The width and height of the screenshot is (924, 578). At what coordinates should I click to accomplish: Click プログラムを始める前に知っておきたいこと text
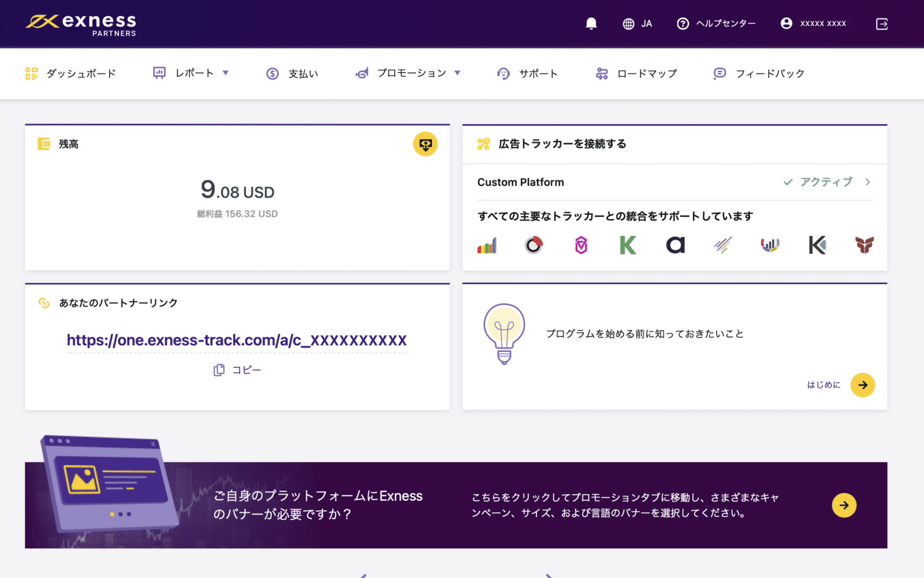point(644,334)
